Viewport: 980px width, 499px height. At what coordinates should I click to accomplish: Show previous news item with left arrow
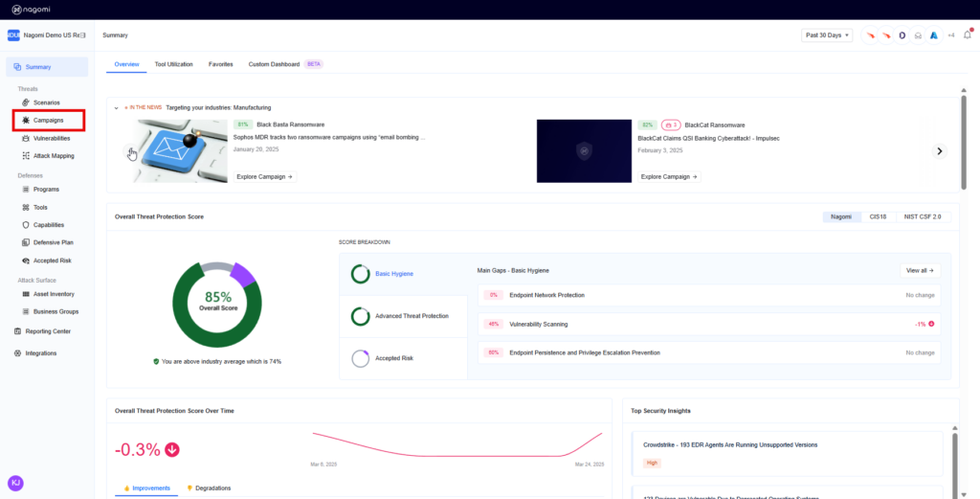coord(130,151)
